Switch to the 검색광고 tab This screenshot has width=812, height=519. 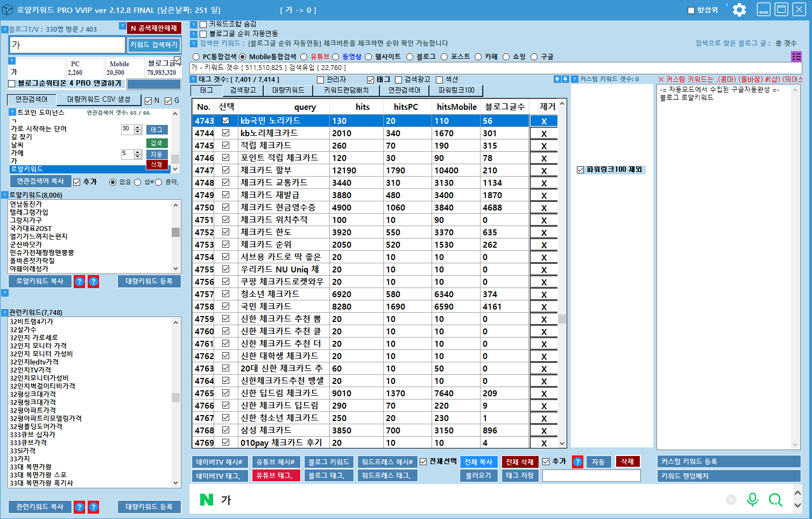243,90
